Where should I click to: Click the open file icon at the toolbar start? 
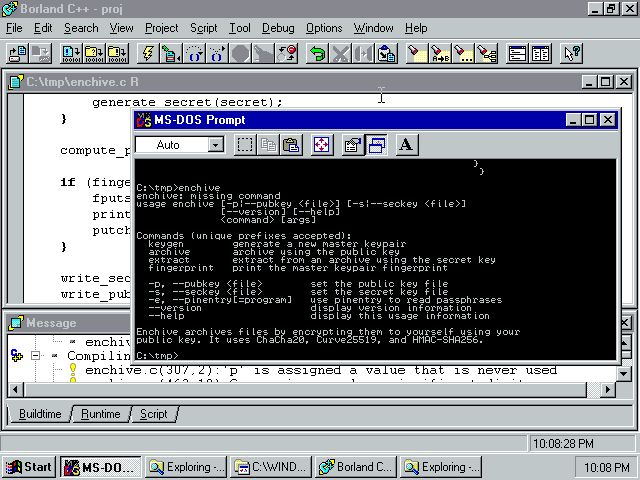18,53
